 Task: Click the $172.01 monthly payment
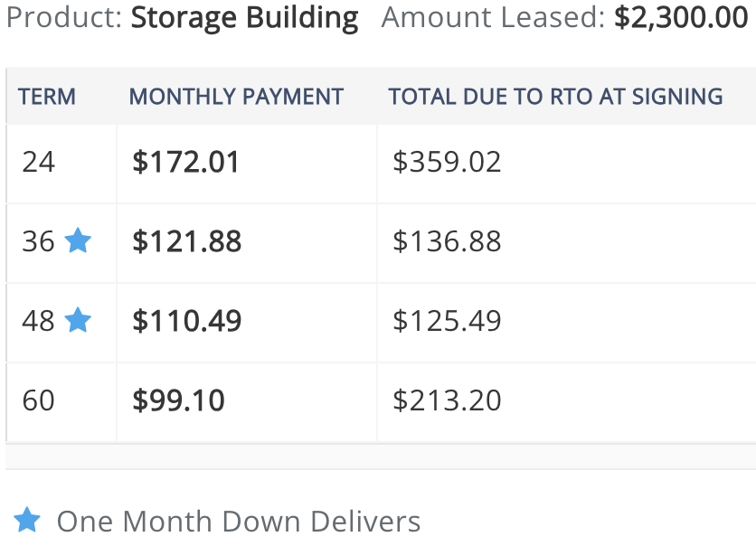point(185,162)
